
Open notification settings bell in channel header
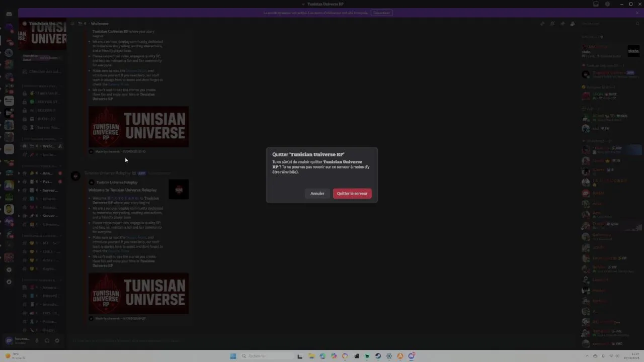552,24
